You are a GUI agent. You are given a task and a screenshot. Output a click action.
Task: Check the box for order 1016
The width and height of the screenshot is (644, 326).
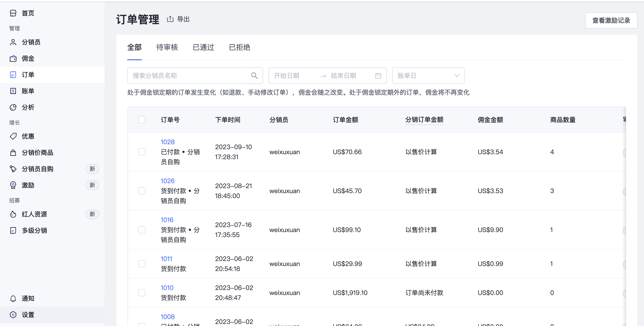click(142, 230)
